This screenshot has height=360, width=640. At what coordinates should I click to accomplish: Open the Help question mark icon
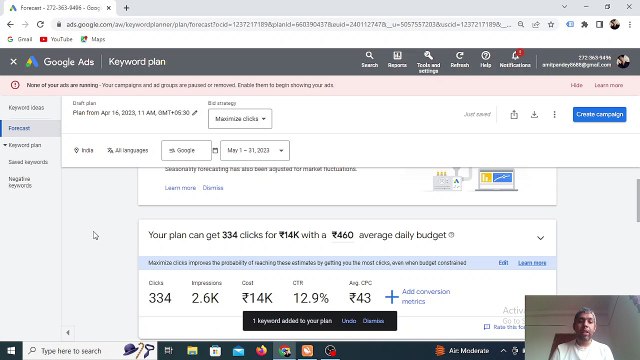pos(485,60)
